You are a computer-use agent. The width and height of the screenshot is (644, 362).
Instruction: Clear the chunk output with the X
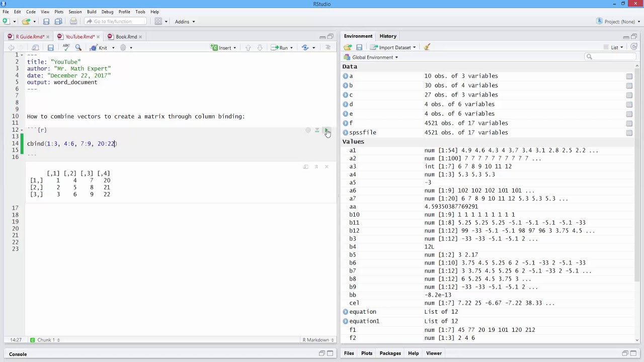point(326,167)
